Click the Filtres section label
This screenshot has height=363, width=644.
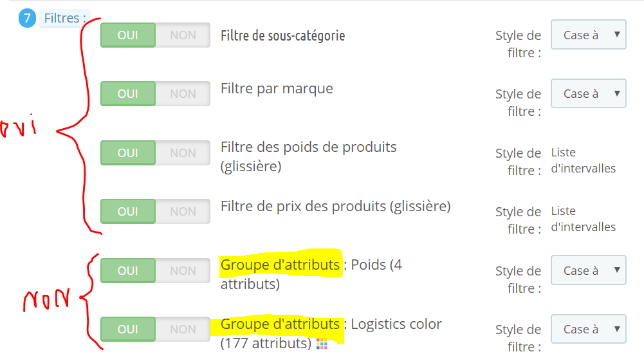click(x=65, y=18)
